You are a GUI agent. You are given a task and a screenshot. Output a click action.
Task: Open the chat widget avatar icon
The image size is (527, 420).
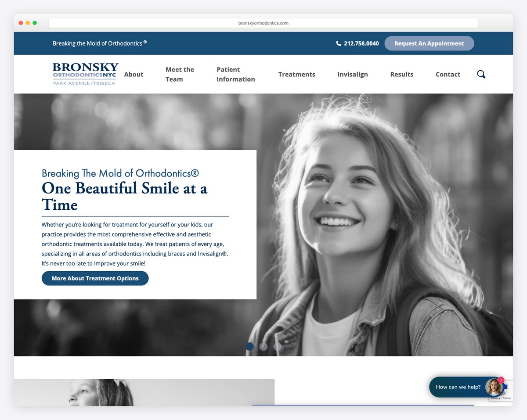pyautogui.click(x=494, y=387)
